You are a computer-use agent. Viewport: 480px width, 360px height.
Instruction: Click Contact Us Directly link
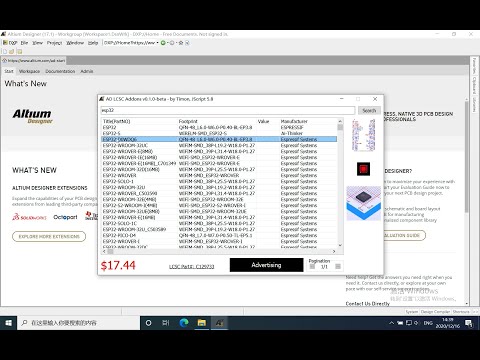[368, 304]
